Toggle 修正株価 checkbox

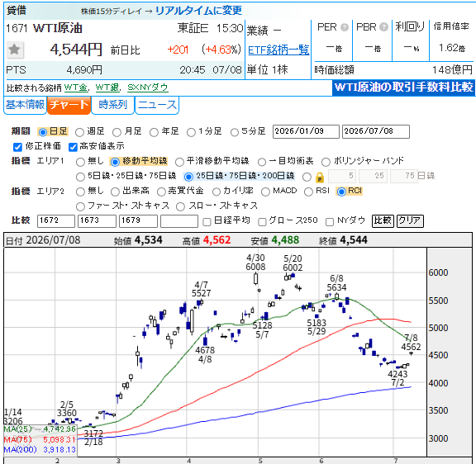tap(17, 147)
